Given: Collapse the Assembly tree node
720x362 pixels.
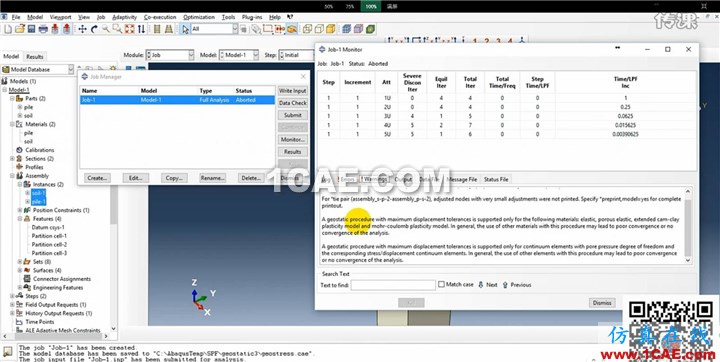Looking at the screenshot, I should 13,175.
